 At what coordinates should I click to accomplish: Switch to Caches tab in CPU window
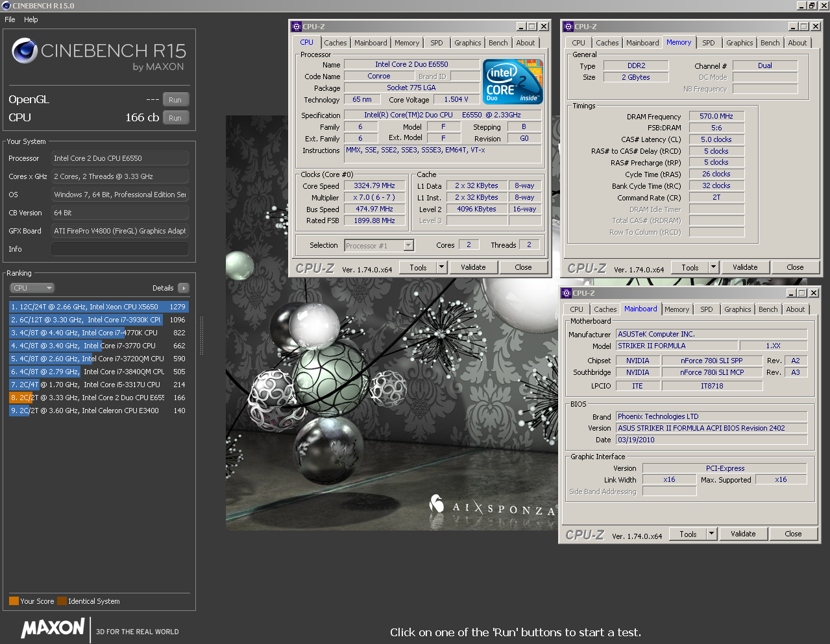pyautogui.click(x=336, y=43)
